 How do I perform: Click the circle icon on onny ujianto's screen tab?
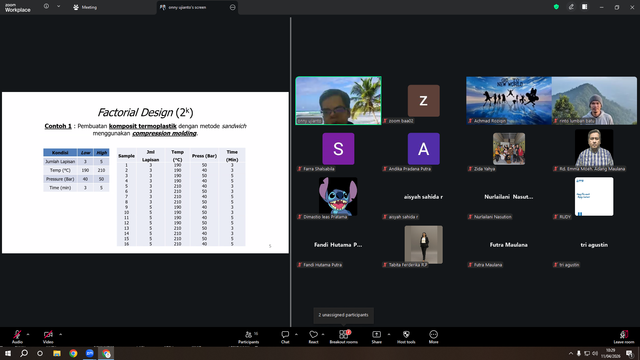tap(233, 7)
